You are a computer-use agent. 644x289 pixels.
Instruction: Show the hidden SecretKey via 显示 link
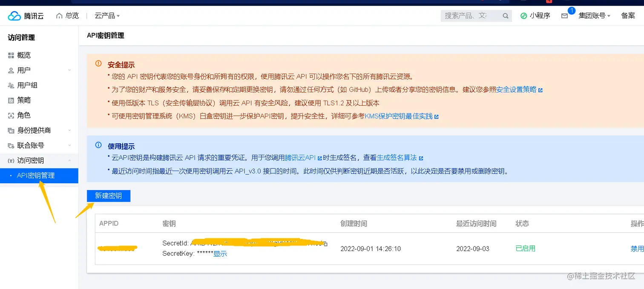pos(221,254)
